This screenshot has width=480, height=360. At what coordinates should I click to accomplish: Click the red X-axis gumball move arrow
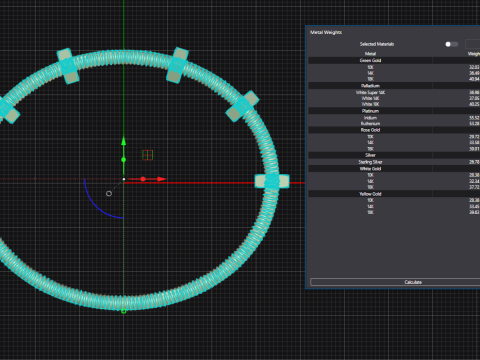162,179
